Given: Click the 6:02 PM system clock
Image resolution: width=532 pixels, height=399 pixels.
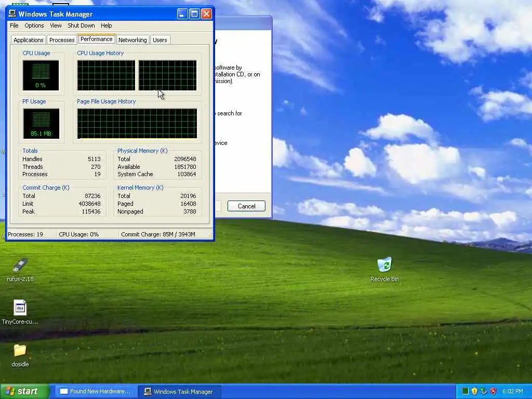Looking at the screenshot, I should (x=512, y=391).
